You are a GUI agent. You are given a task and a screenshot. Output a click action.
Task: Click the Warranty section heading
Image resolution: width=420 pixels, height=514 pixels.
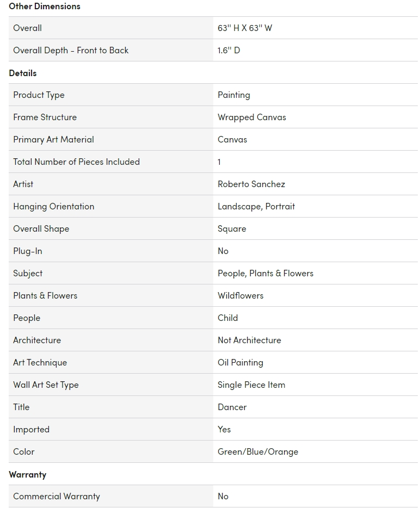[x=28, y=474]
